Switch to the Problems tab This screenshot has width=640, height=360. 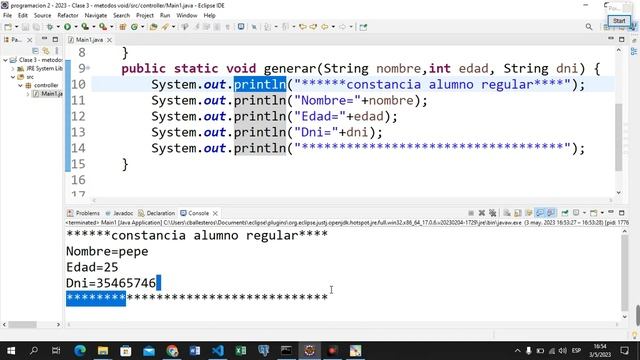click(84, 213)
